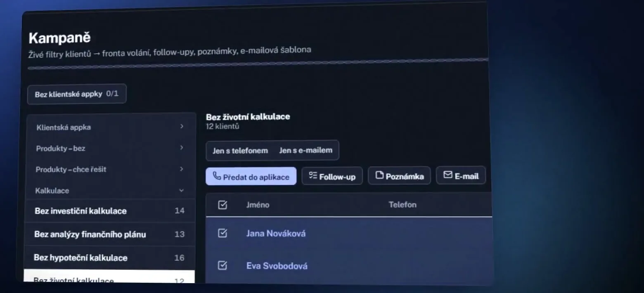The width and height of the screenshot is (644, 293).
Task: Uncheck the checkbox for Jana Nováková
Action: pos(223,233)
